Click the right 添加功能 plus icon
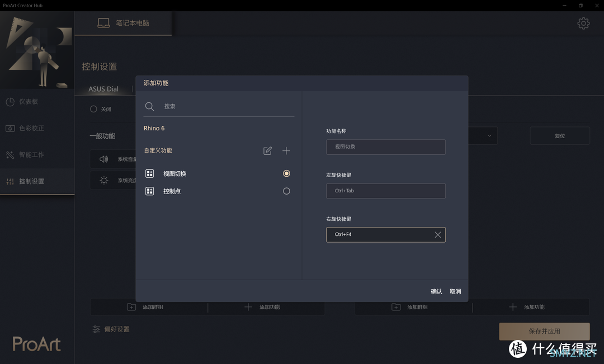 pos(513,307)
